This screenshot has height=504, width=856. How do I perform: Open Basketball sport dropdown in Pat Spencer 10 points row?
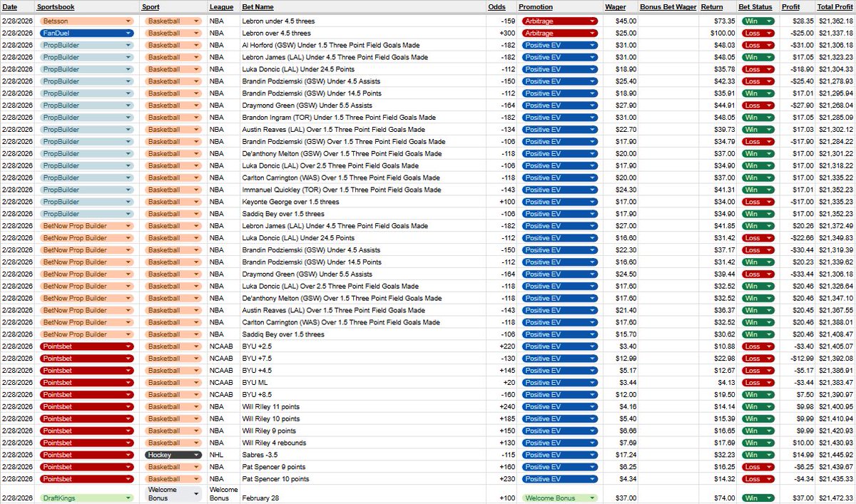click(174, 478)
